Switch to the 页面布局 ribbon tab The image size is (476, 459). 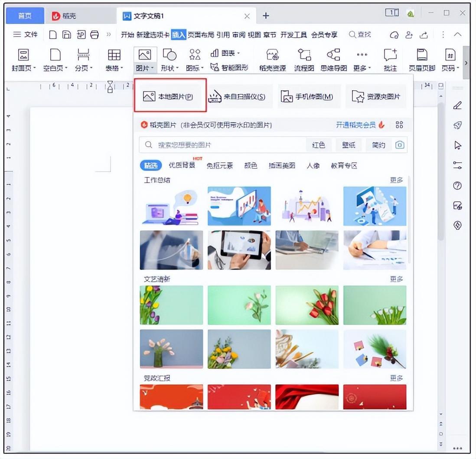click(x=201, y=35)
